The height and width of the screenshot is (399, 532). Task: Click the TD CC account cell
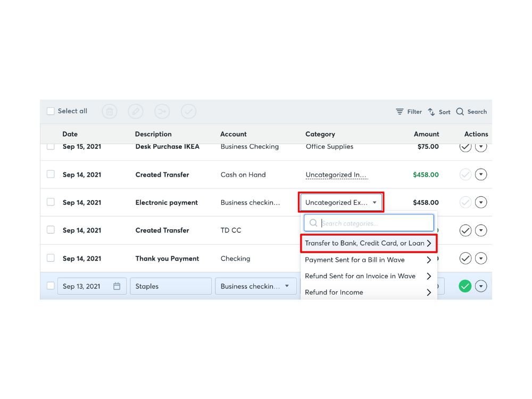[231, 230]
